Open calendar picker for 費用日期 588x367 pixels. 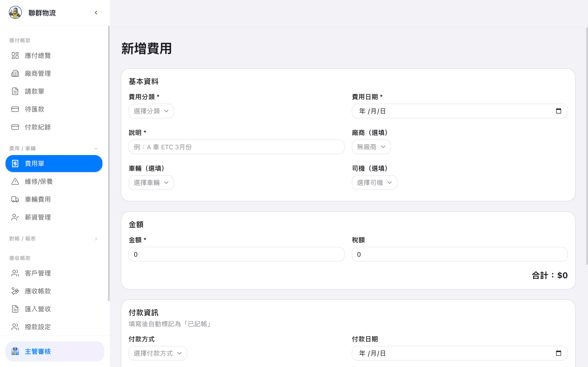pyautogui.click(x=558, y=111)
